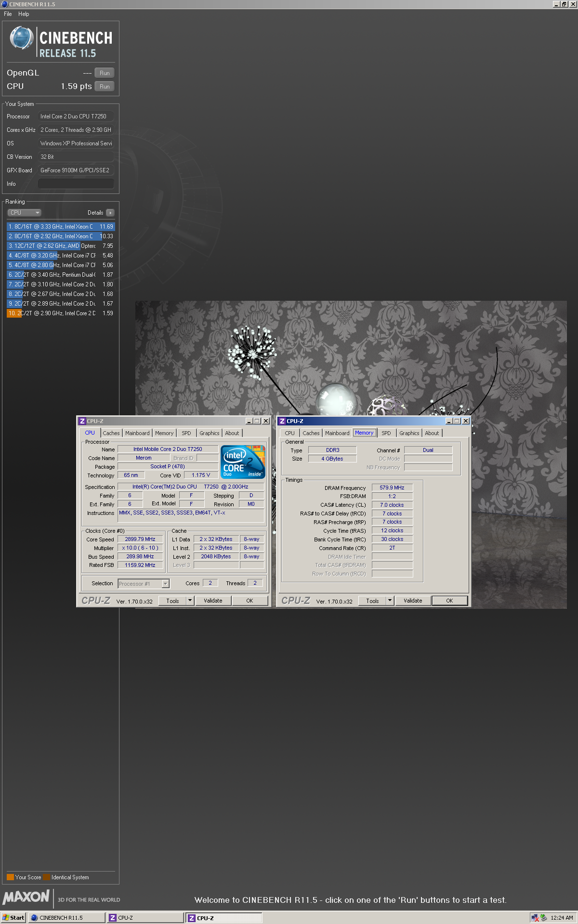This screenshot has height=924, width=578.
Task: Select ranking row 7 2C/2T 3.10 GHz
Action: [61, 284]
